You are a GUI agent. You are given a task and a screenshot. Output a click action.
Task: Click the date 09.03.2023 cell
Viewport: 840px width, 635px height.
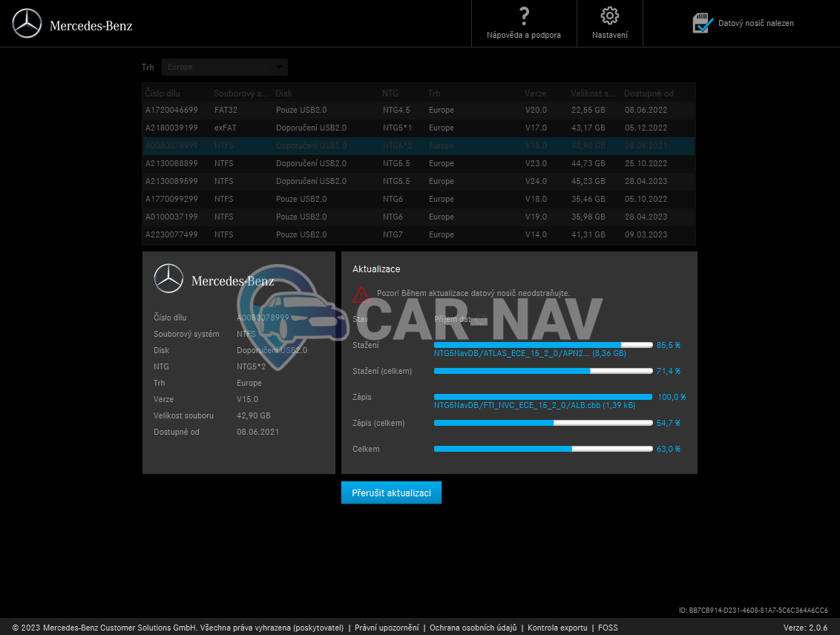click(646, 234)
